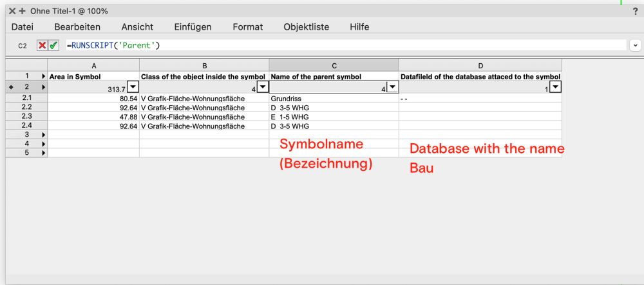644x285 pixels.
Task: Select column D header
Action: click(x=480, y=65)
